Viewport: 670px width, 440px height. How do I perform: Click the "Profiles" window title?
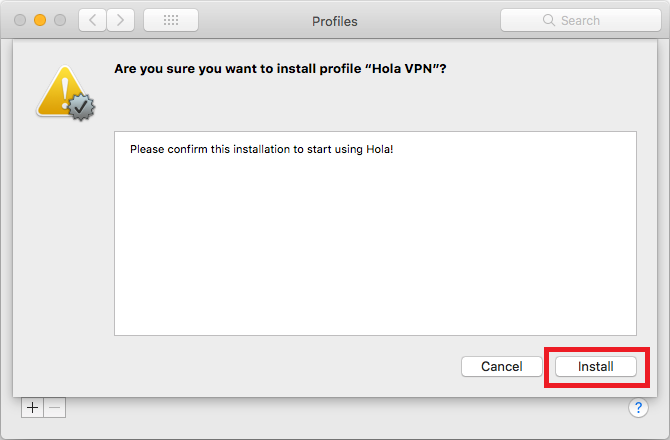334,21
